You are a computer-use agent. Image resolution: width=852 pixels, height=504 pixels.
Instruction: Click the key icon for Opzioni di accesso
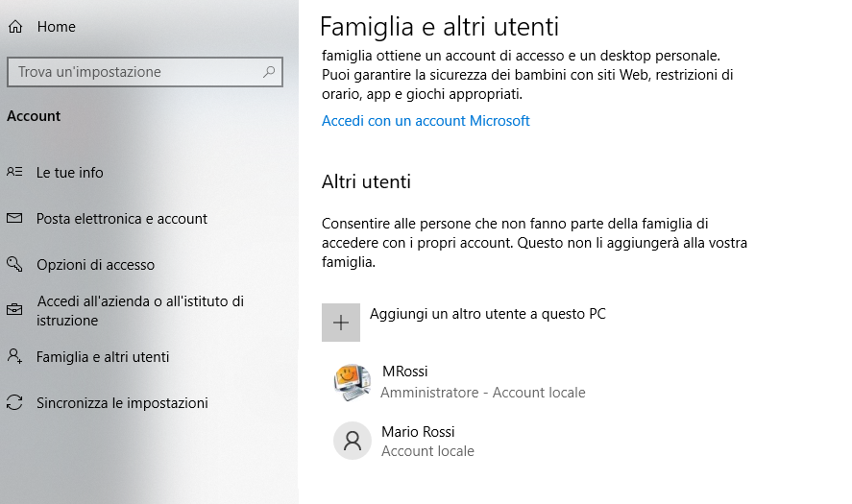pyautogui.click(x=14, y=265)
